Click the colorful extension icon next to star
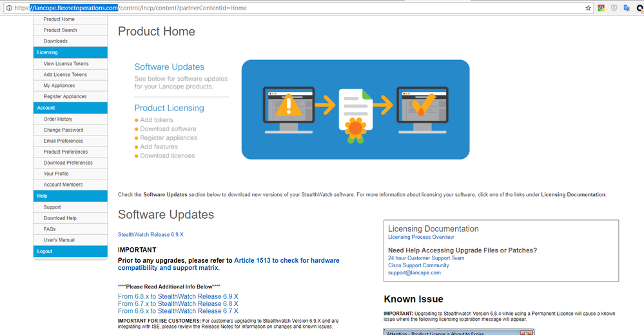 click(601, 8)
